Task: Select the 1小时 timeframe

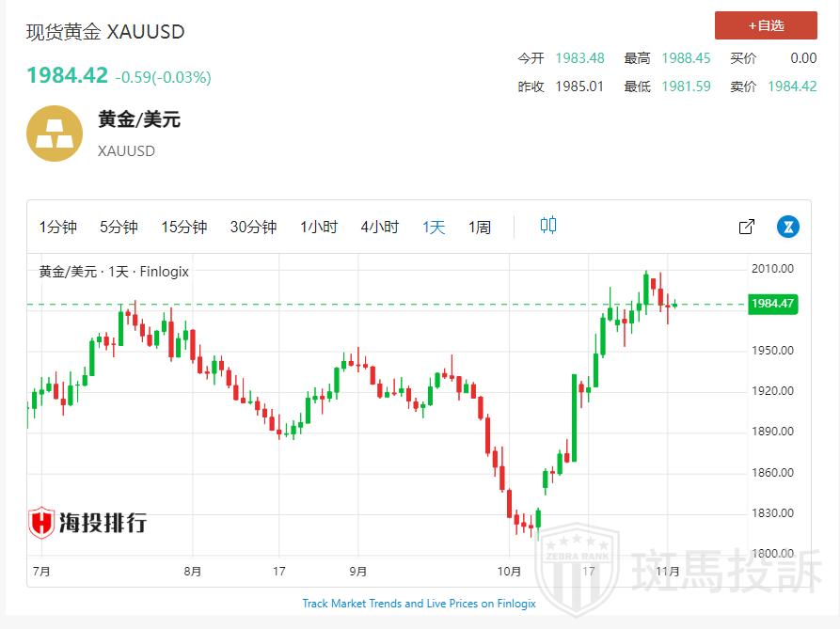Action: [x=319, y=227]
